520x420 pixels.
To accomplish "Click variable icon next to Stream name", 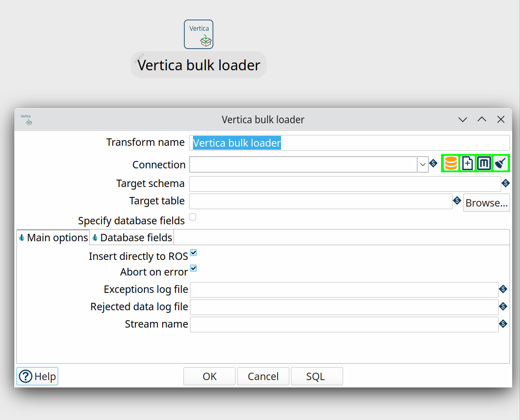I will pos(503,324).
